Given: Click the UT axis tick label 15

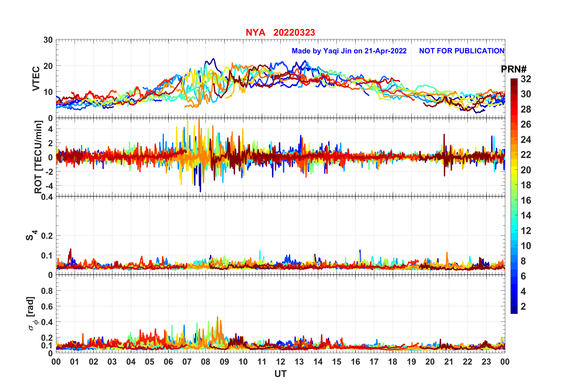Looking at the screenshot, I should point(337,362).
